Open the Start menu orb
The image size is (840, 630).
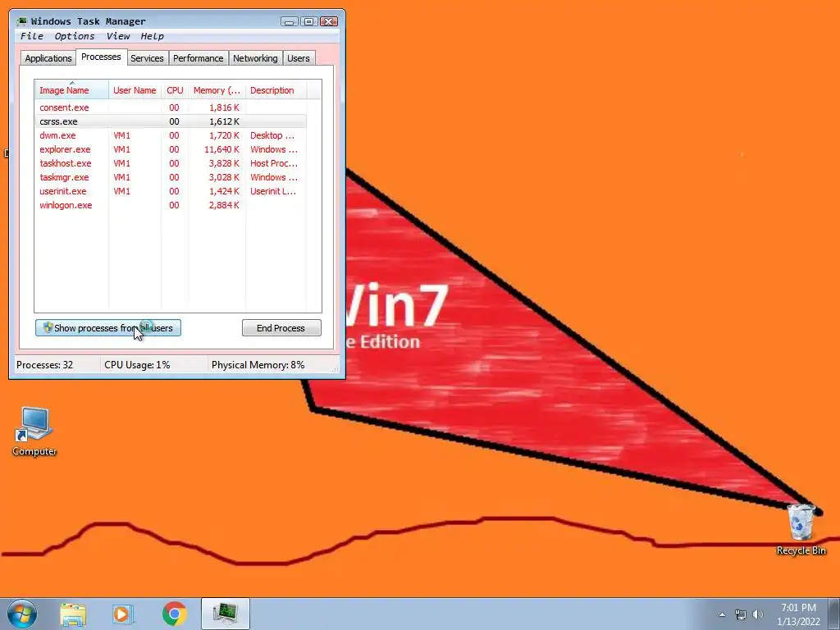pyautogui.click(x=22, y=614)
